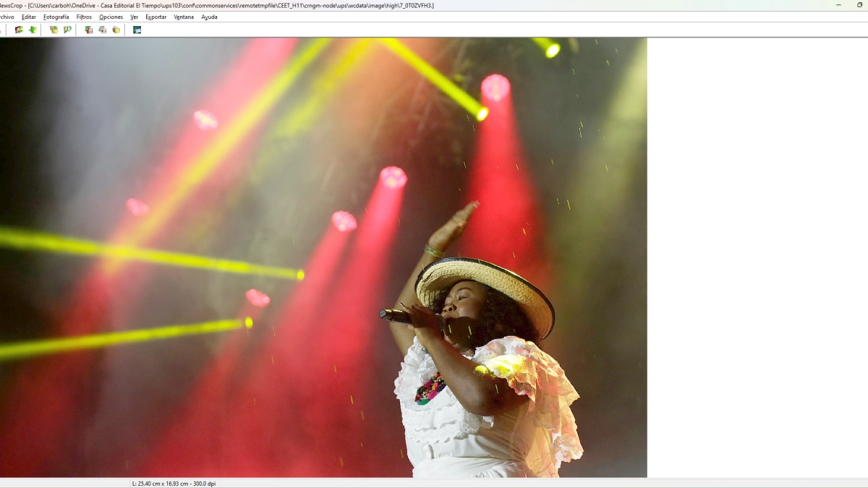Click the yellow page with flag toolbar icon
The width and height of the screenshot is (868, 488).
pyautogui.click(x=67, y=30)
